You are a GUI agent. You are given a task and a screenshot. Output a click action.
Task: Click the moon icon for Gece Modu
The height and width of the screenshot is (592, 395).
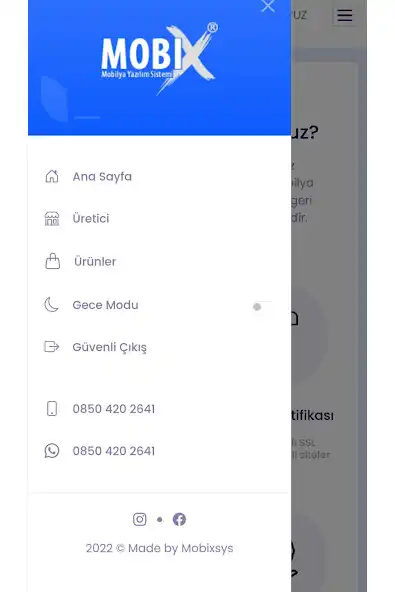(51, 305)
